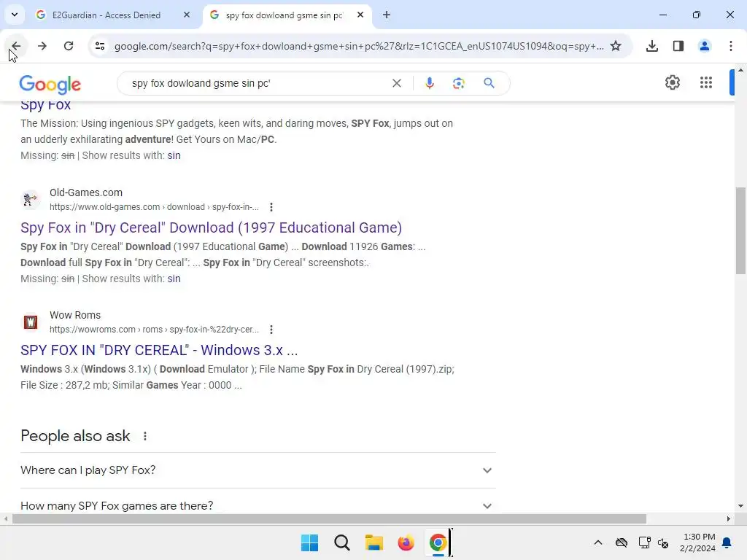The height and width of the screenshot is (560, 747).
Task: Show hidden system tray icons
Action: pos(598,542)
